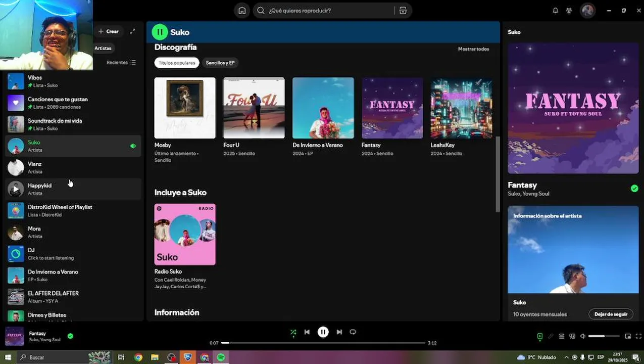The image size is (644, 364).
Task: Toggle repeat mode in the player bar
Action: tap(353, 332)
